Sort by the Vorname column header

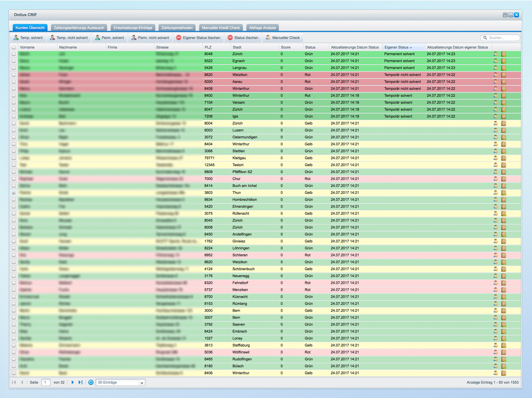[37, 47]
